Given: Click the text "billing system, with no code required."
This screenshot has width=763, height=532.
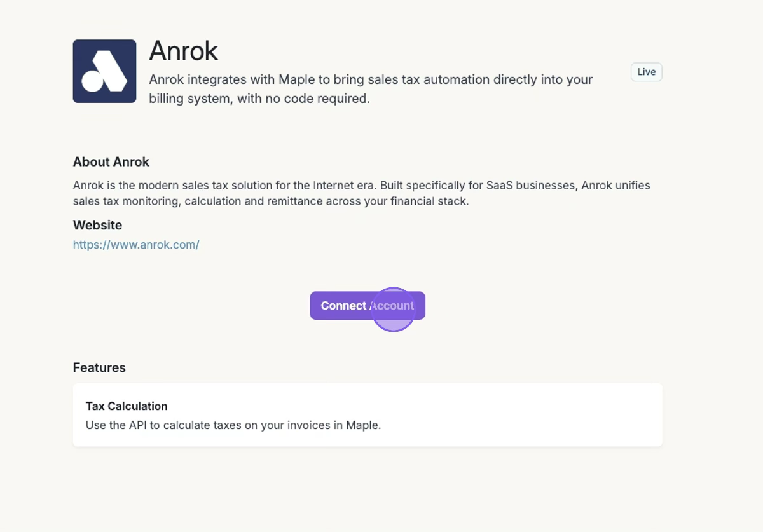Looking at the screenshot, I should pyautogui.click(x=259, y=99).
